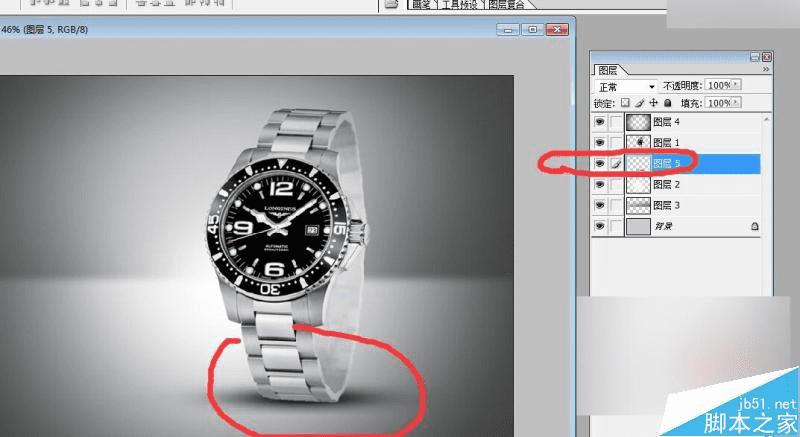Screen dimensions: 800x437
Task: Hide the 图层 1 layer eye
Action: pos(599,142)
